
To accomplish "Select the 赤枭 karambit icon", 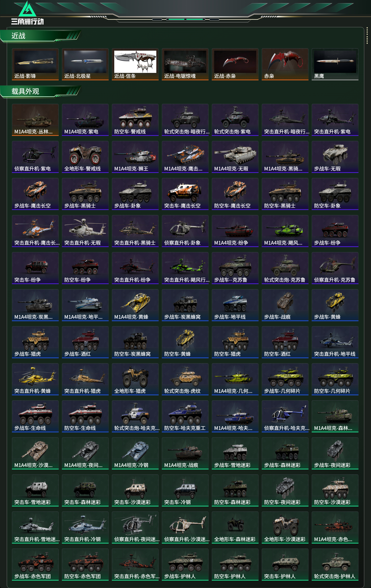I will pyautogui.click(x=285, y=64).
